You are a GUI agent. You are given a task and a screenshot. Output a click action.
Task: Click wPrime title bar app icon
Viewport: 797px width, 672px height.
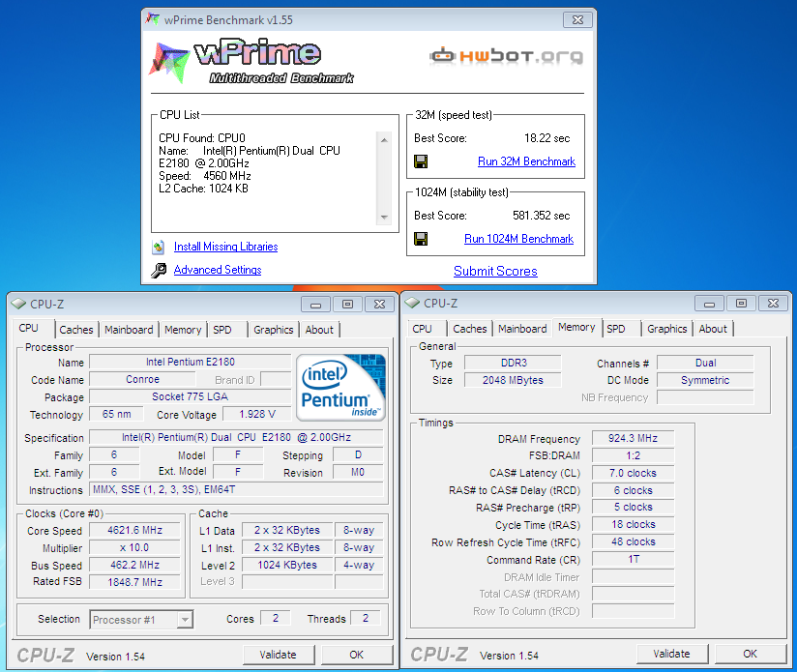[x=153, y=19]
